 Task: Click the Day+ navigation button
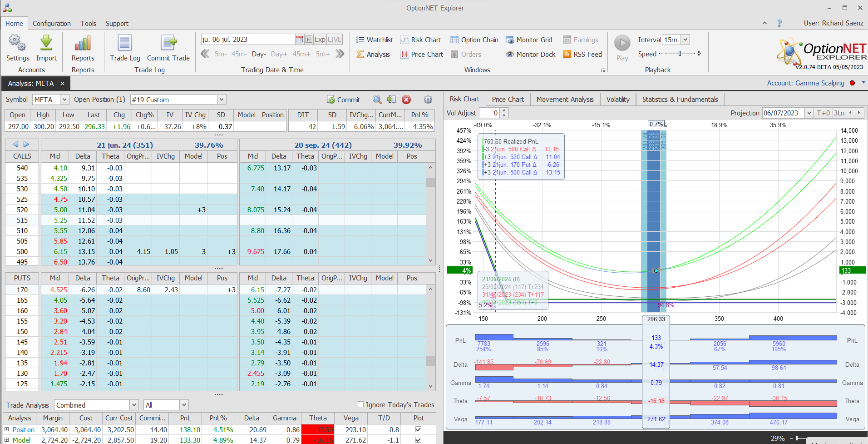click(279, 54)
